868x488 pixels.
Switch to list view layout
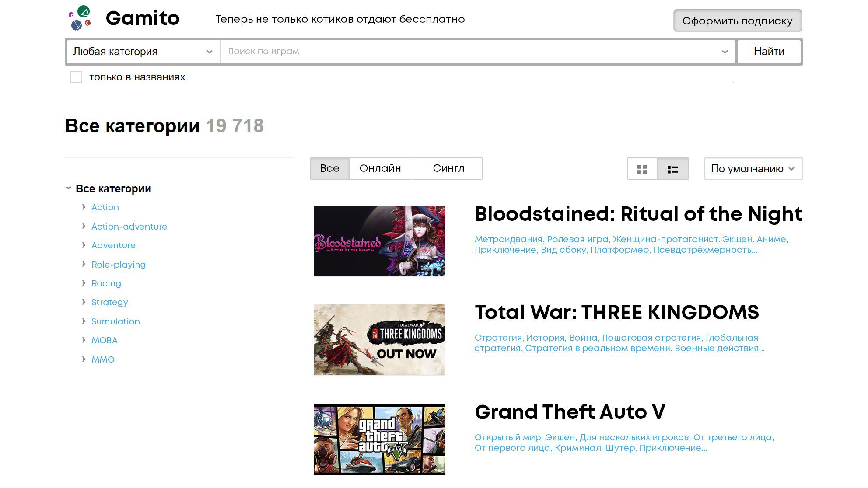672,169
